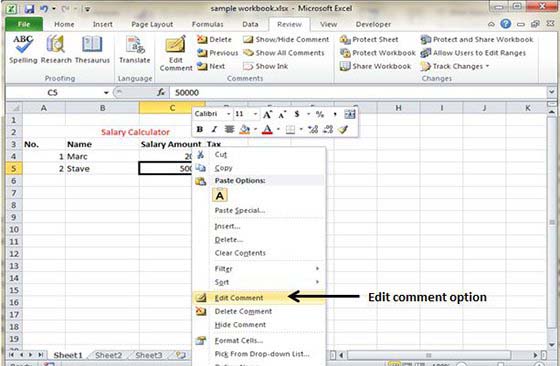This screenshot has height=366, width=560.
Task: Go to Previous comment
Action: coord(218,53)
